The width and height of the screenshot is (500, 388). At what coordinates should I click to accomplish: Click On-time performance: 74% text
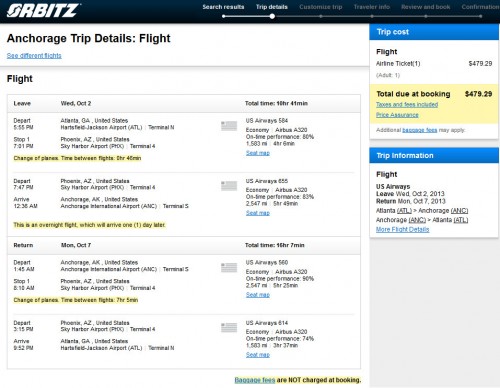click(280, 339)
